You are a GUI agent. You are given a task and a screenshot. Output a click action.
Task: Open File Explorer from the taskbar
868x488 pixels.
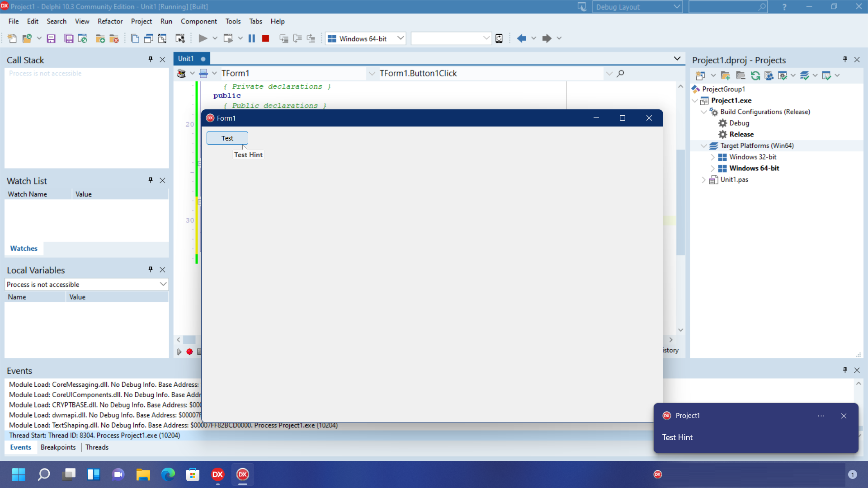(143, 474)
